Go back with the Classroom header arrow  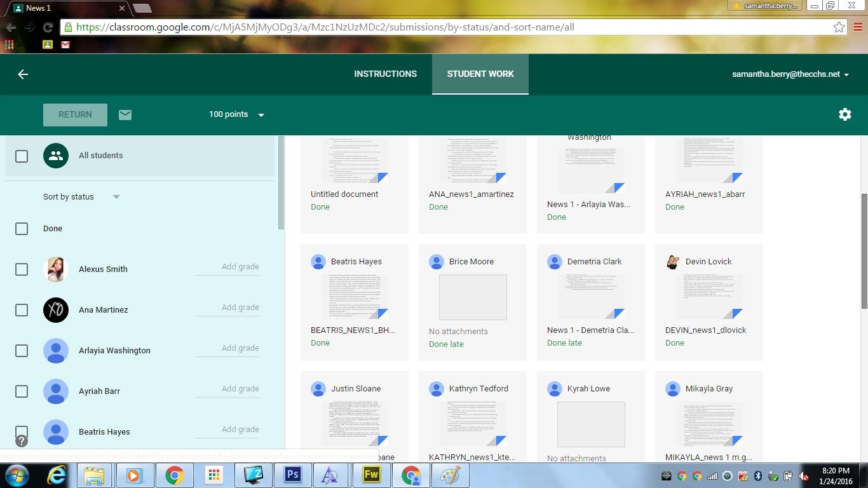[23, 74]
